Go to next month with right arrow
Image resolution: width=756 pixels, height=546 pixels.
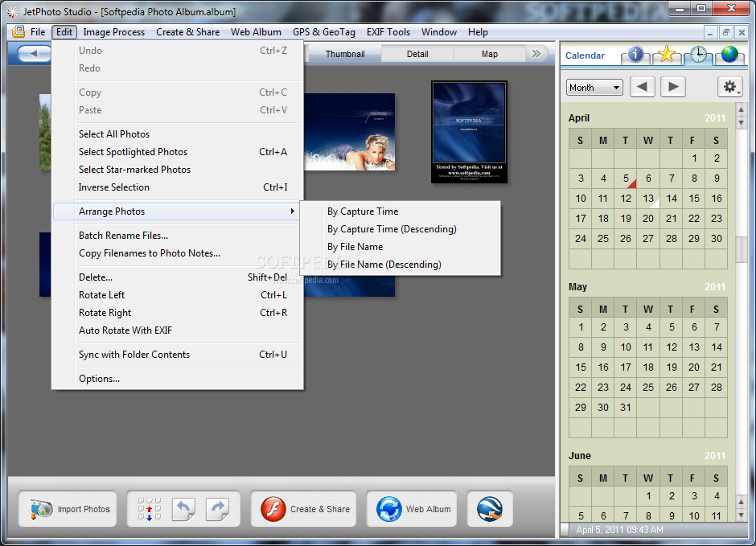pyautogui.click(x=673, y=87)
